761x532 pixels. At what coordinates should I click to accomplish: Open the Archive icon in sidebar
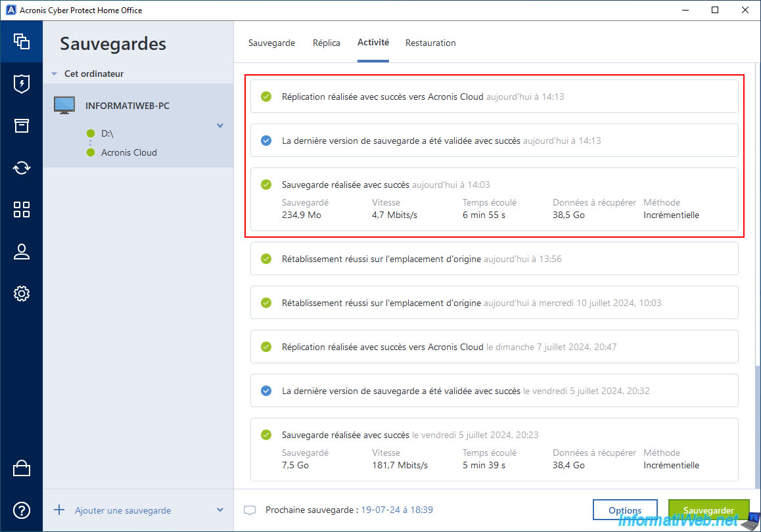pyautogui.click(x=21, y=125)
